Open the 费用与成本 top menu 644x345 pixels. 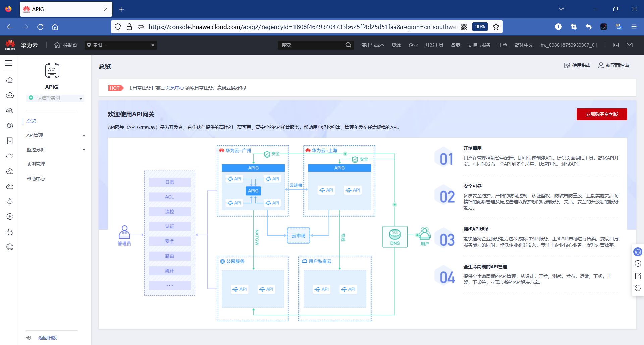(x=373, y=45)
